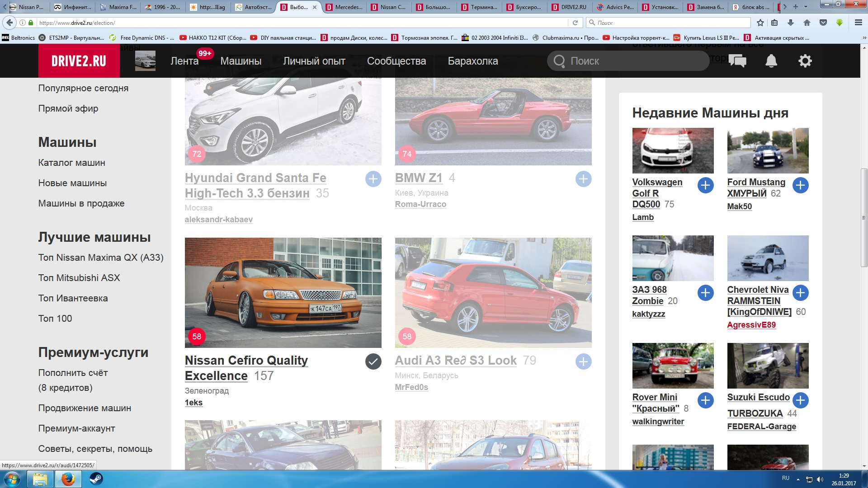Open Топ 100 link

click(x=55, y=319)
